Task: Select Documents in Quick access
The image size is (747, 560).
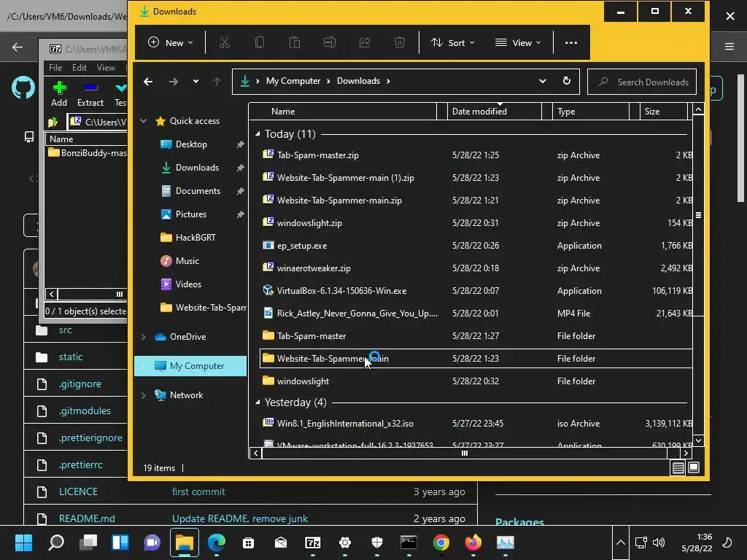Action: (x=198, y=191)
